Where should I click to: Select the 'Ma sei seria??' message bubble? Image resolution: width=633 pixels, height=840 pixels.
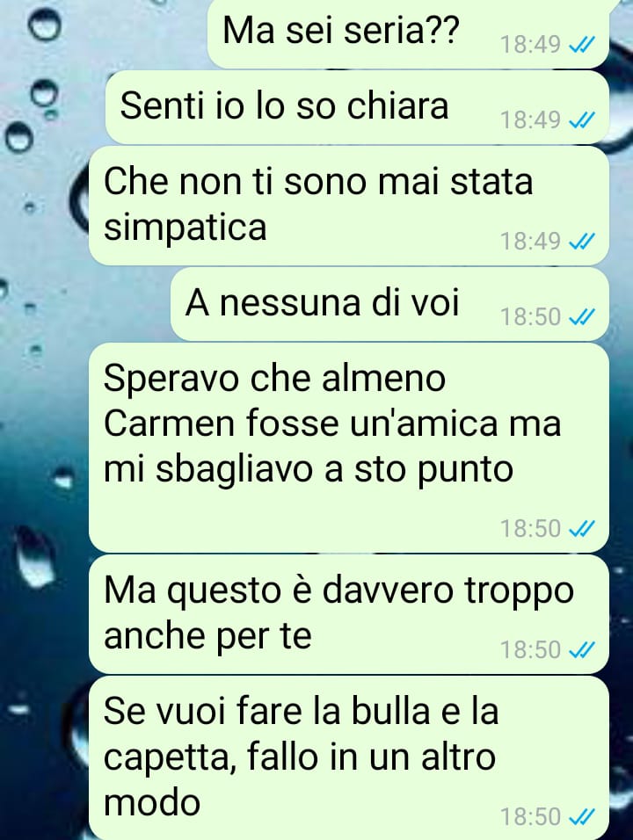pos(409,33)
